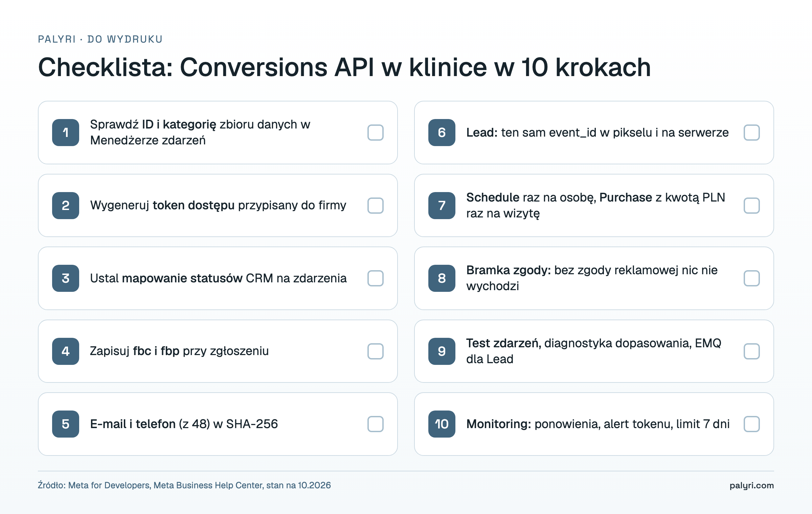
Task: Open the palyri.com footer link
Action: (751, 486)
